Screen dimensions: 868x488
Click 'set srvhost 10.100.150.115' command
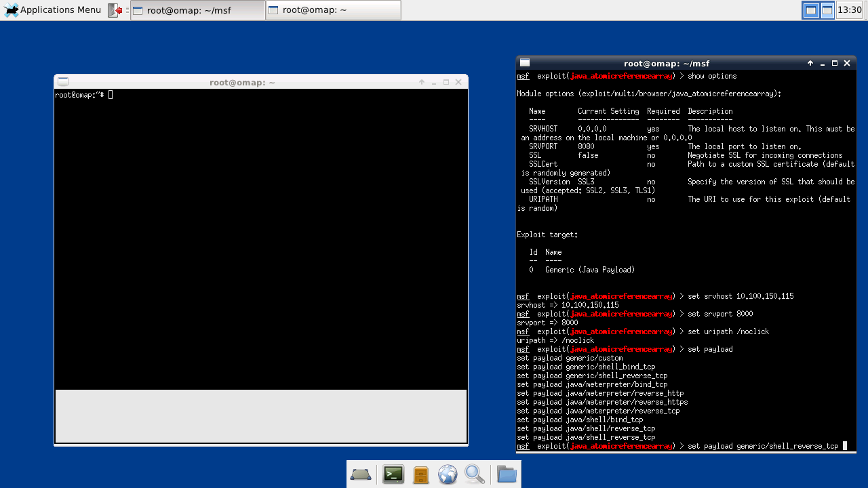point(741,296)
